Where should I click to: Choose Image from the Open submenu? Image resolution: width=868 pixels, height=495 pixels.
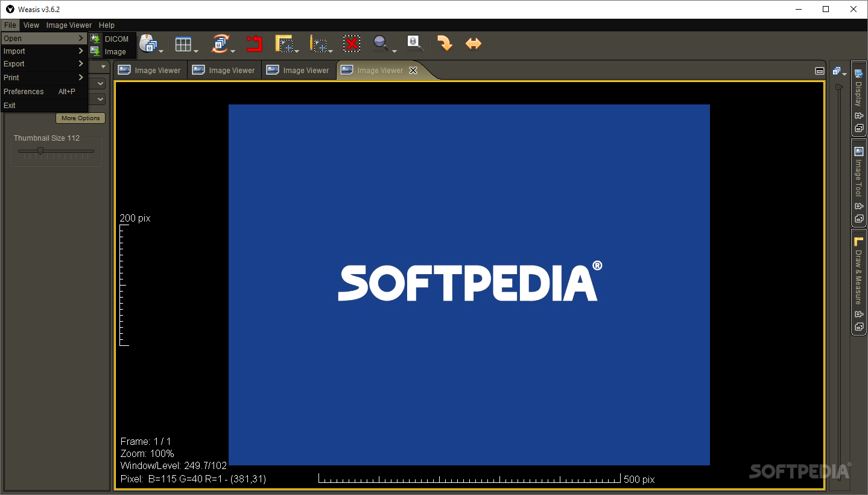tap(112, 52)
